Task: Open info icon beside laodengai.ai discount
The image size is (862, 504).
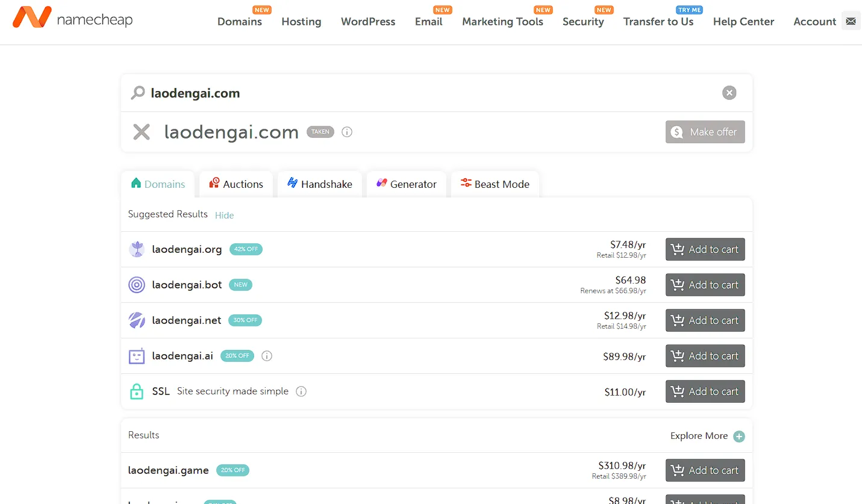Action: 267,356
